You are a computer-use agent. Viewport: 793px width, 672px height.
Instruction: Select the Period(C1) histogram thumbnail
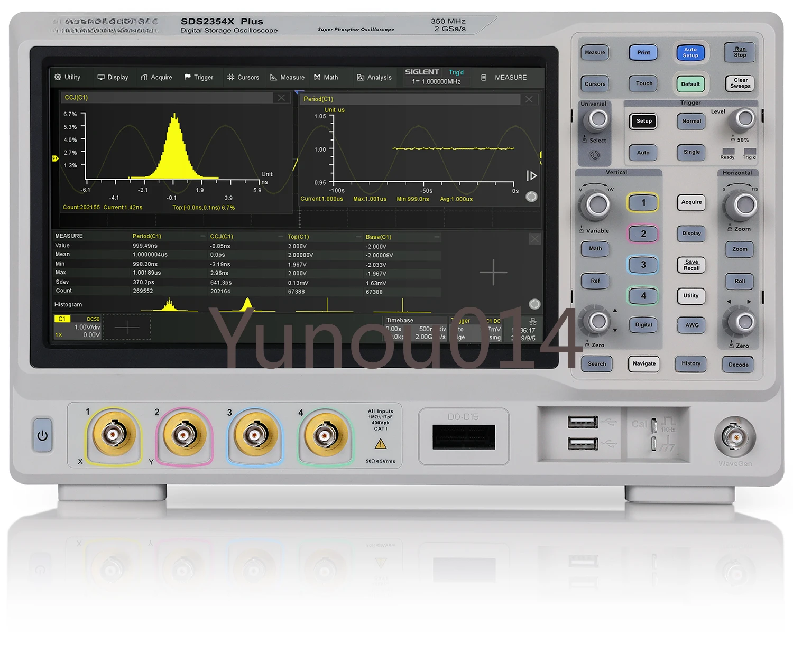169,304
